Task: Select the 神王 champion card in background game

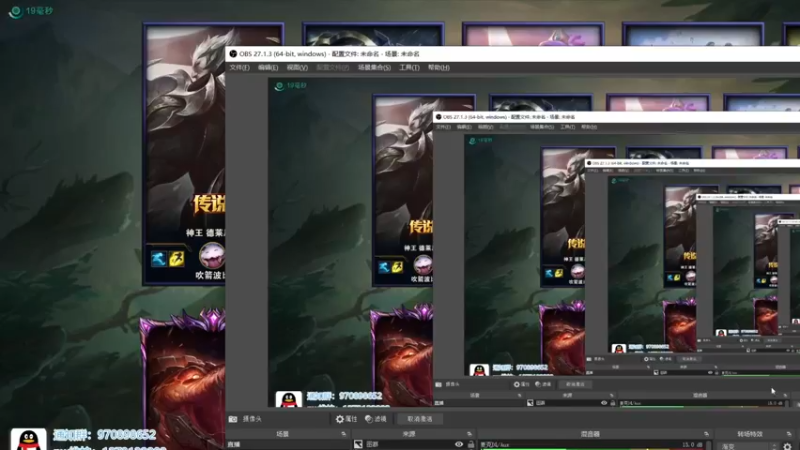Action: (x=186, y=153)
